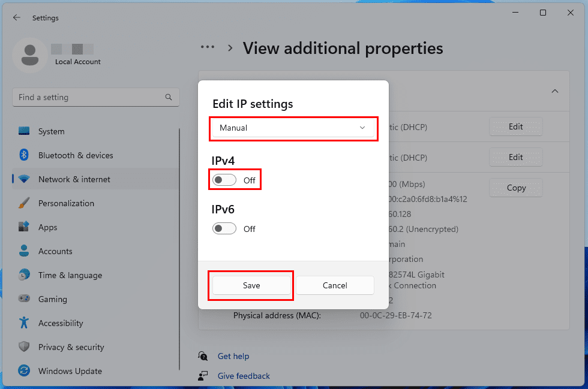Focus the Find a setting search box
This screenshot has width=588, height=389.
pos(96,97)
